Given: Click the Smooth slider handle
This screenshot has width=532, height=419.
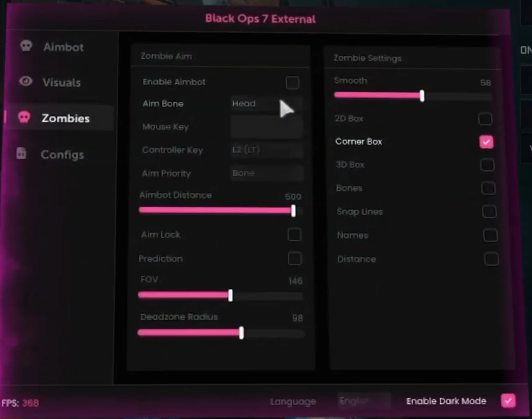Looking at the screenshot, I should (422, 96).
